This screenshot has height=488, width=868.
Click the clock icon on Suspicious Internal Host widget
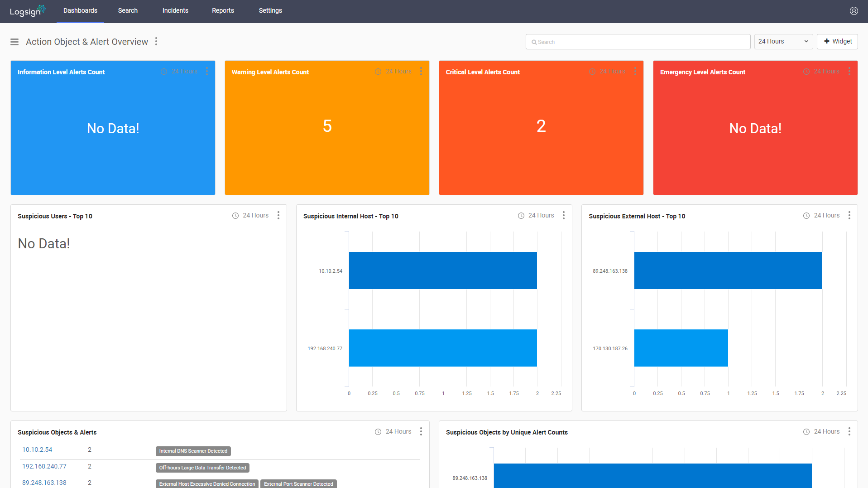click(x=520, y=215)
